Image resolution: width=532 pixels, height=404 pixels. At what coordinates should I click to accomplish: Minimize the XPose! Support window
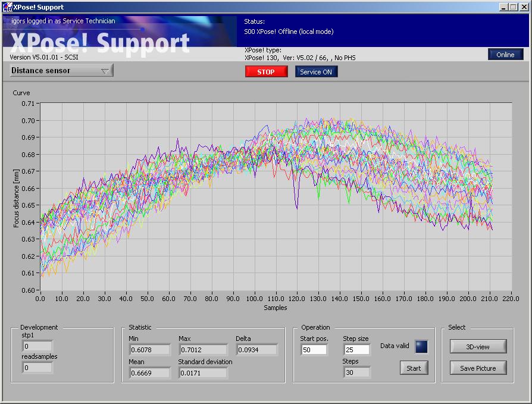(x=504, y=7)
